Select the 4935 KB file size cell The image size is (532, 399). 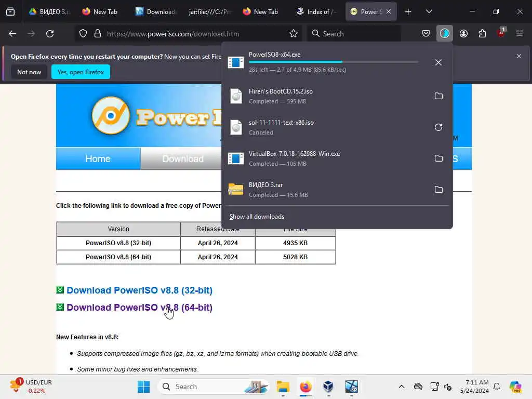[295, 243]
